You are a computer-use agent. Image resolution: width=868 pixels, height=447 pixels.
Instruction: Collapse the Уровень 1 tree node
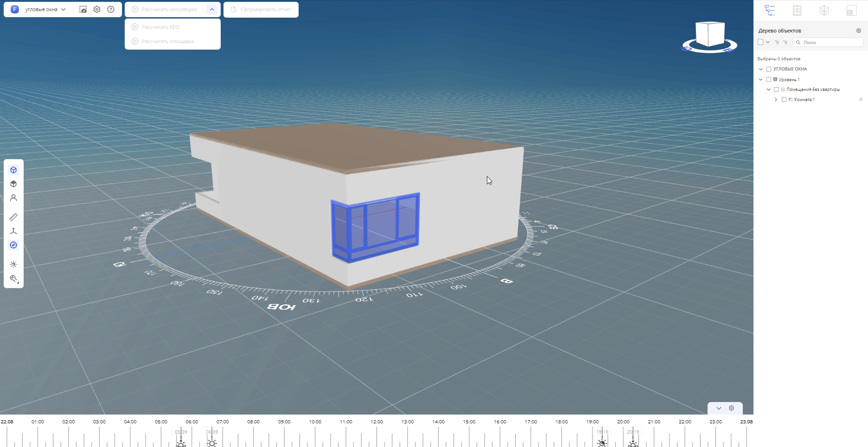point(761,79)
